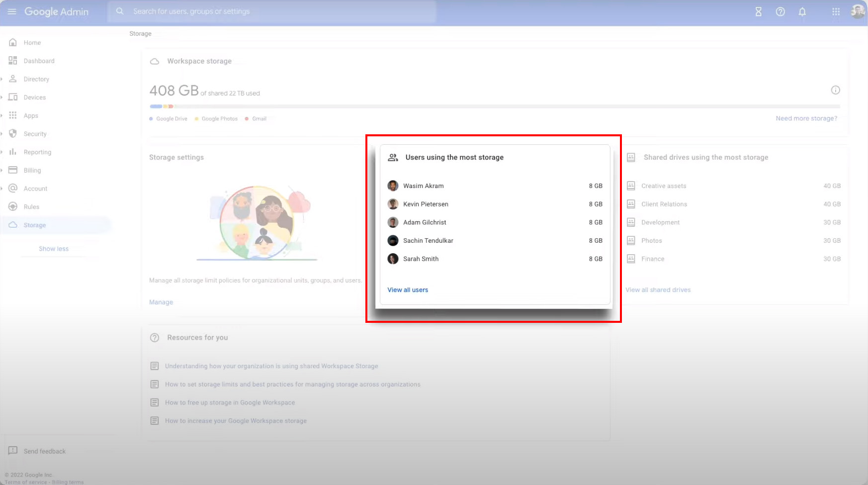
Task: Open the Google apps grid
Action: 836,11
